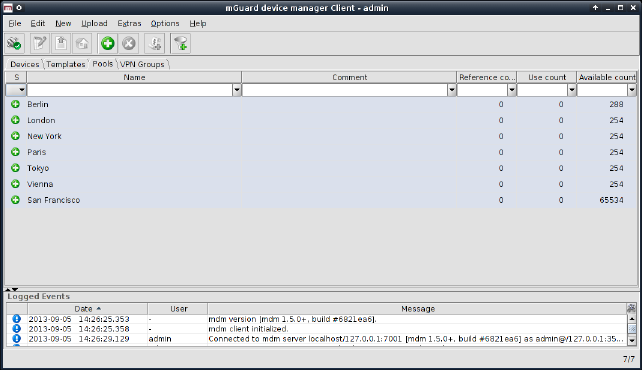
Task: Click the logged events scrollbar down arrow
Action: click(x=632, y=340)
